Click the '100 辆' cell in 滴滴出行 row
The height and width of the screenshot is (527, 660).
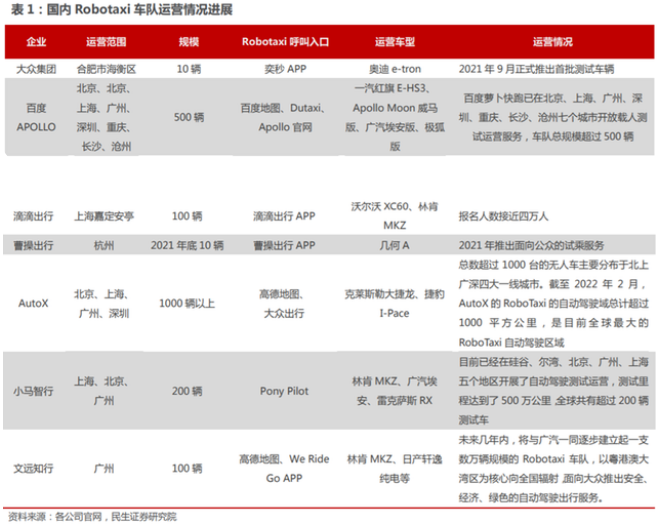coord(187,216)
